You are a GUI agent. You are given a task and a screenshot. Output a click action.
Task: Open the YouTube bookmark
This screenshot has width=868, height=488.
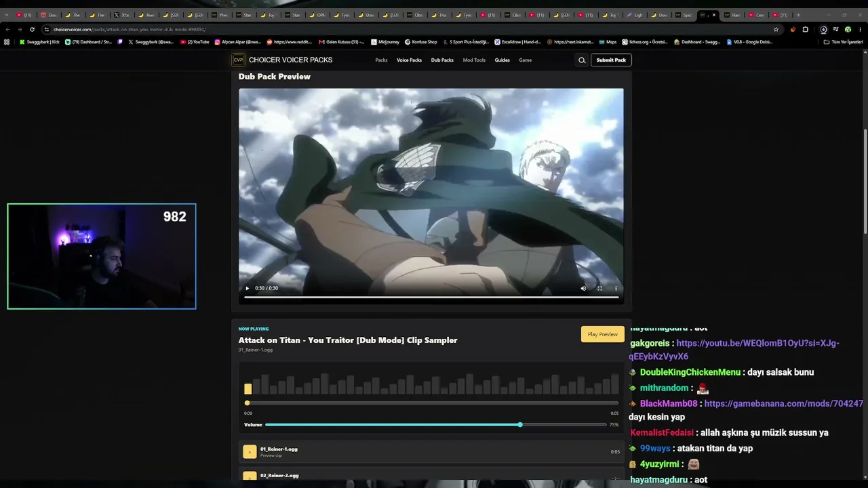pyautogui.click(x=195, y=42)
